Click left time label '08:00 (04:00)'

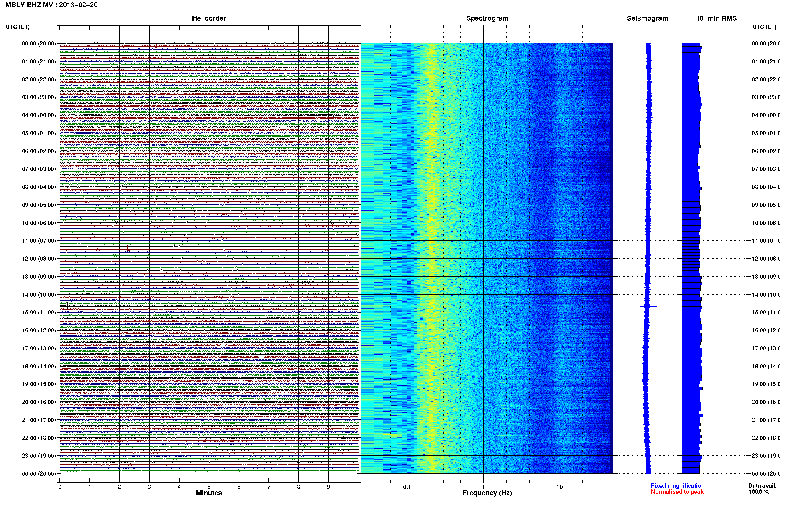39,187
